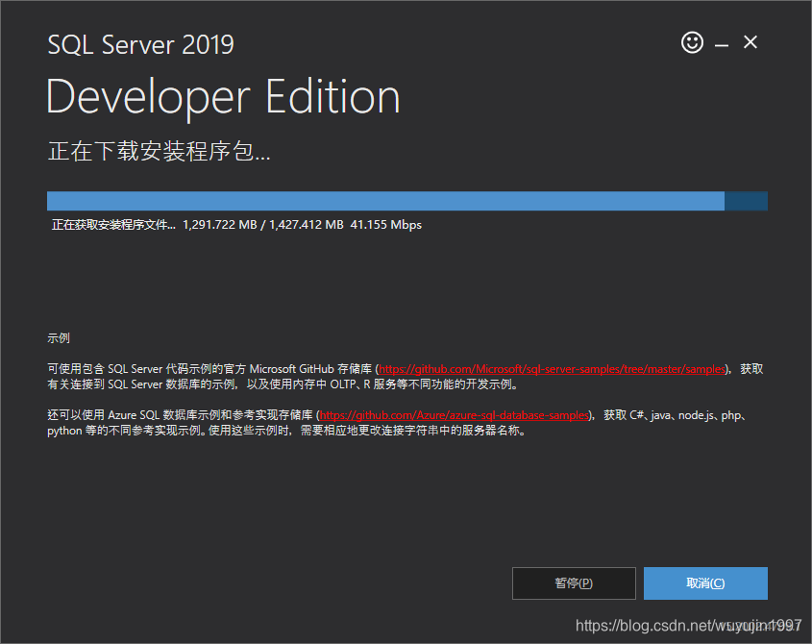812x644 pixels.
Task: Click the 'Developer Edition' title text
Action: tap(223, 97)
